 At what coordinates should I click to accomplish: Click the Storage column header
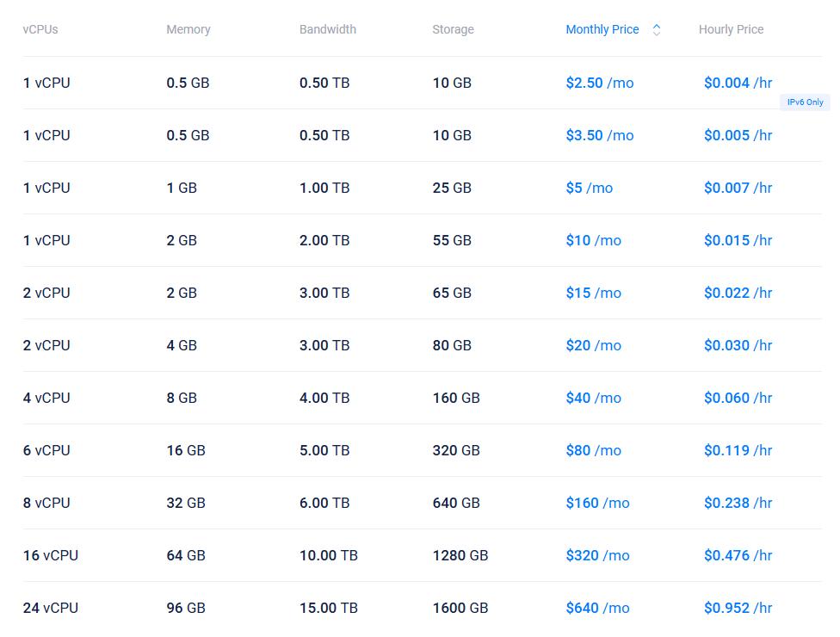tap(453, 29)
